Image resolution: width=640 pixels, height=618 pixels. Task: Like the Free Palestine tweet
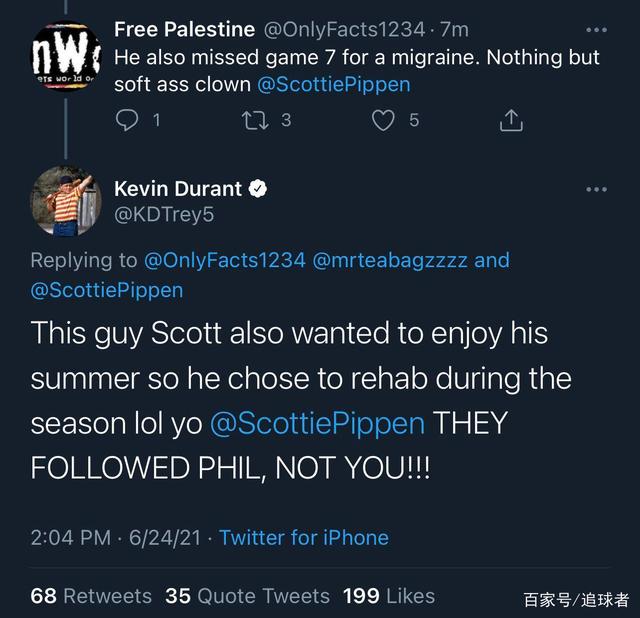[383, 121]
